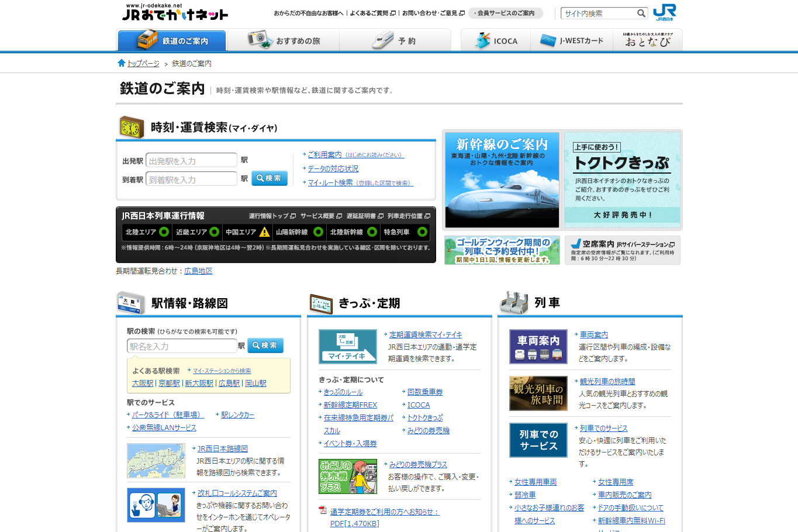Check 北陸エリア status green circle
This screenshot has height=532, width=798.
tap(164, 232)
